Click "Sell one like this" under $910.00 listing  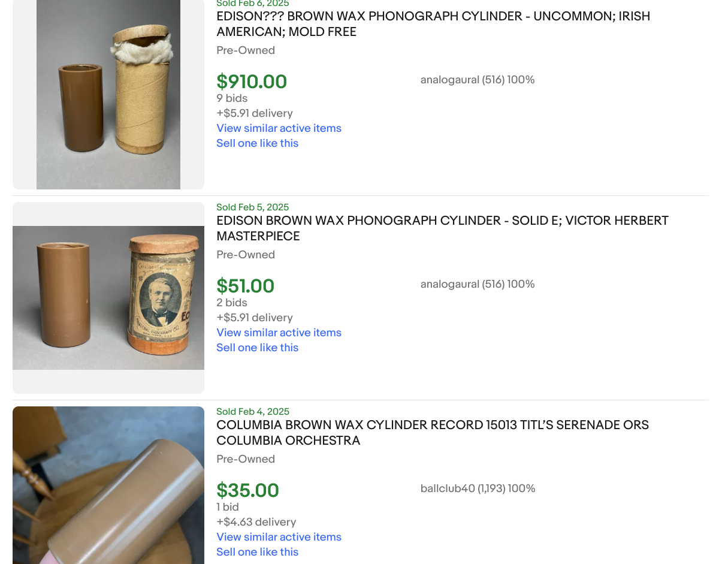coord(257,143)
